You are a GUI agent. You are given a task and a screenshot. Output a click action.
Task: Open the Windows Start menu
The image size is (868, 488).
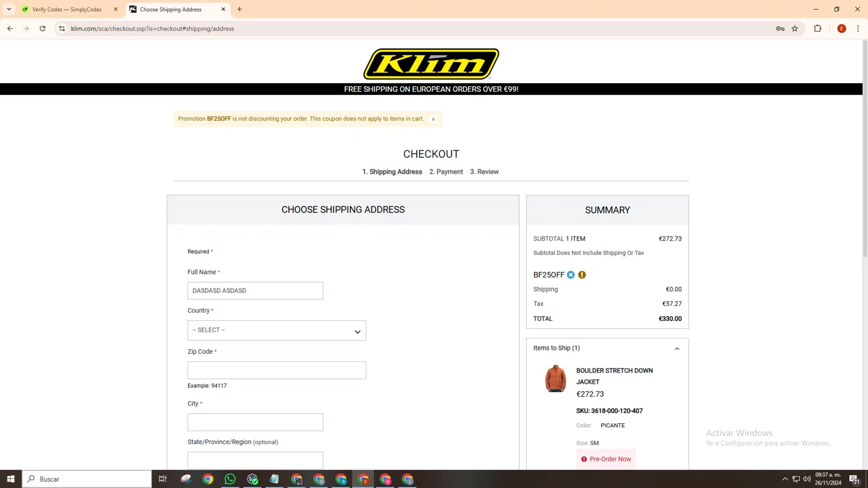click(x=10, y=479)
